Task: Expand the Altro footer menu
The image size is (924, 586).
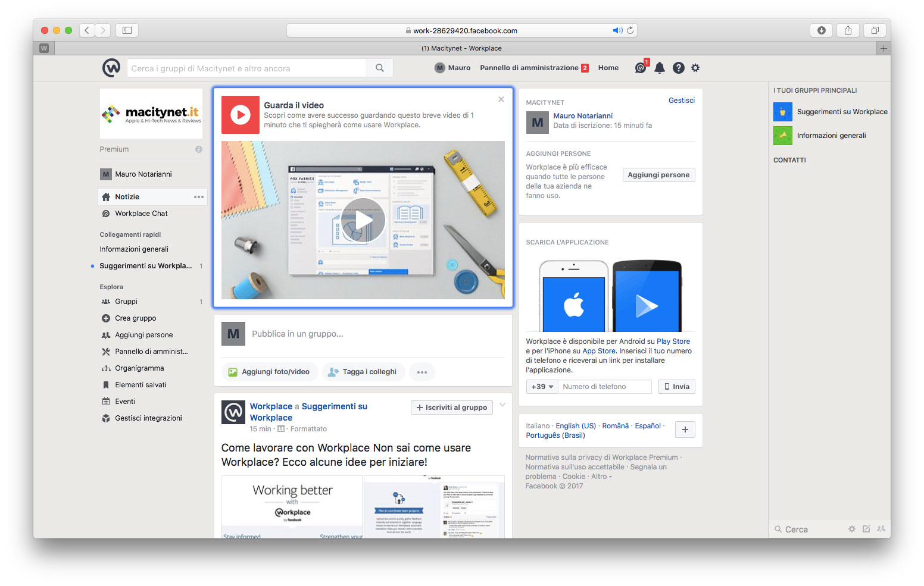Action: (601, 477)
